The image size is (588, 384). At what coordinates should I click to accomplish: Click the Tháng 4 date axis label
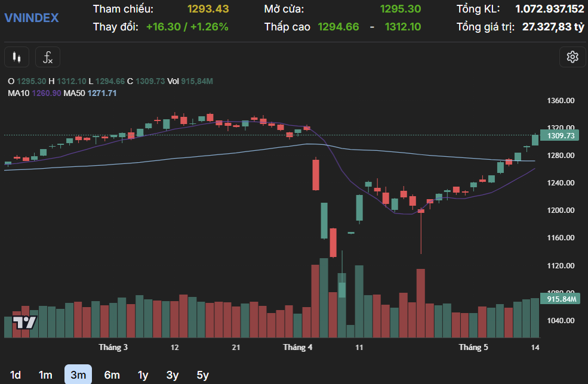point(298,347)
